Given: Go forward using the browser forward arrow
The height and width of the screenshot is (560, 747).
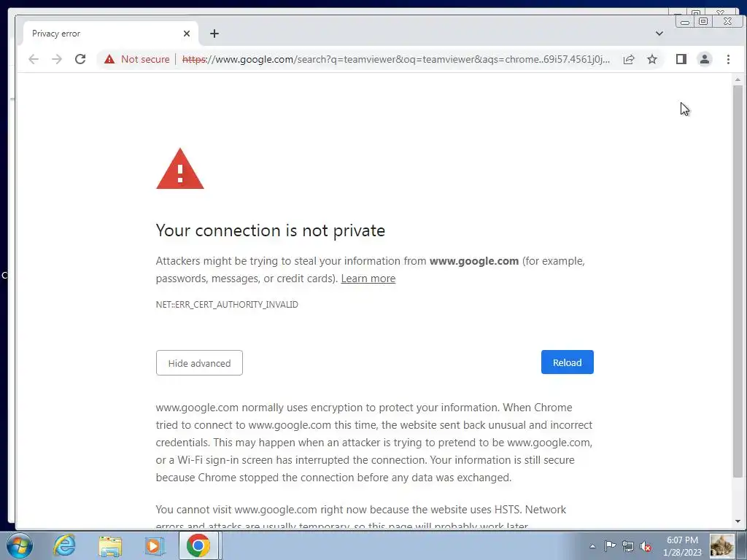Looking at the screenshot, I should click(x=57, y=59).
